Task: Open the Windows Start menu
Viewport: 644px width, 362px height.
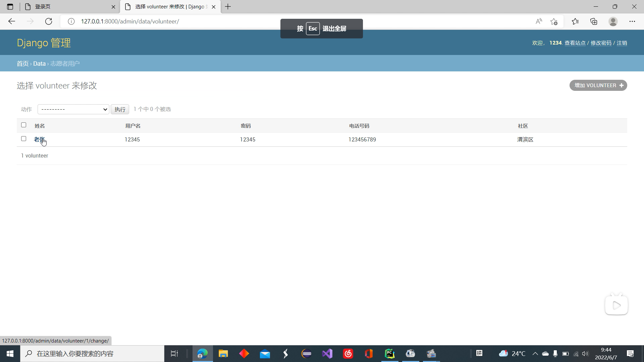Action: (x=10, y=354)
